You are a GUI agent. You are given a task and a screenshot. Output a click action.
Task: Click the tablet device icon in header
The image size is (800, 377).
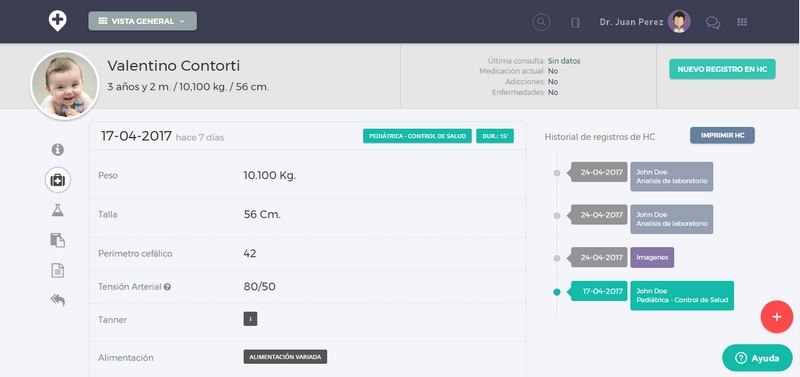pos(575,22)
